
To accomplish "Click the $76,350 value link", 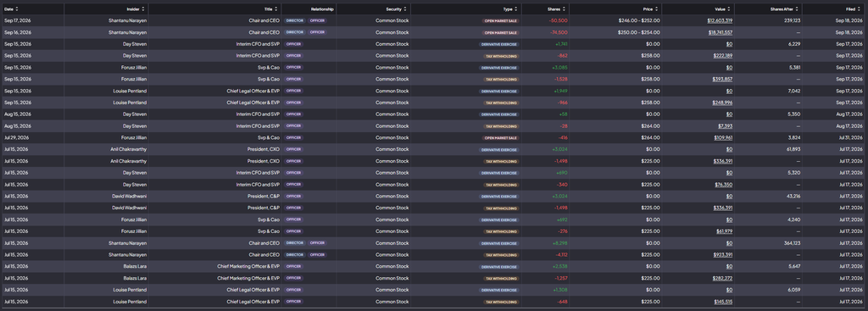I will tap(724, 184).
